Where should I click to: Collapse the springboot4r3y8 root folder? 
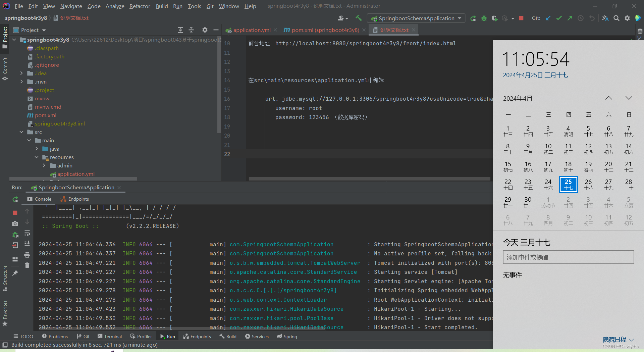14,40
